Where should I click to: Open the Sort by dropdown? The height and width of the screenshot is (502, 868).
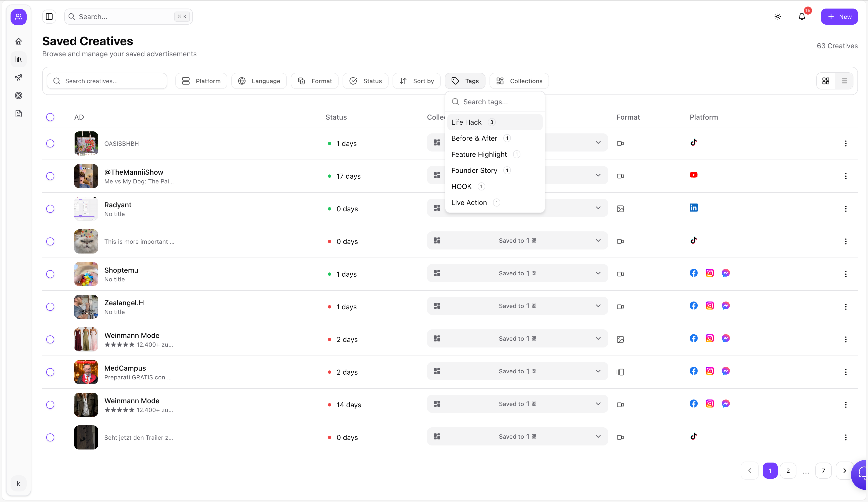pos(416,81)
